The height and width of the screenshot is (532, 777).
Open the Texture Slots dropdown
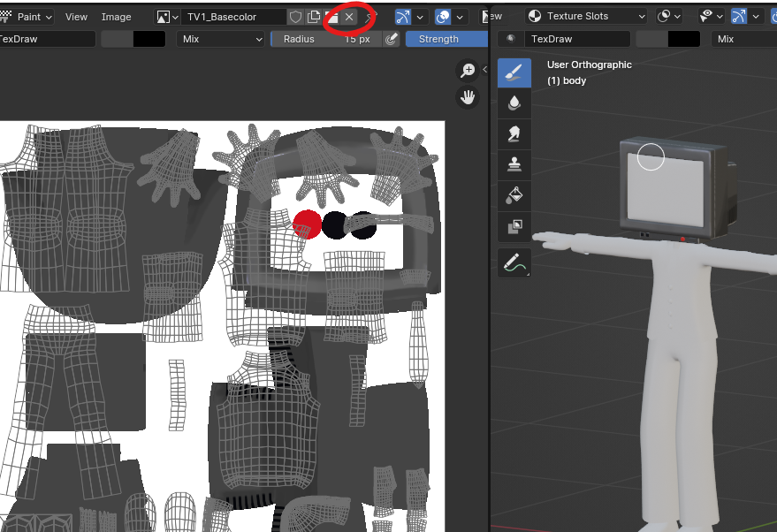(586, 17)
